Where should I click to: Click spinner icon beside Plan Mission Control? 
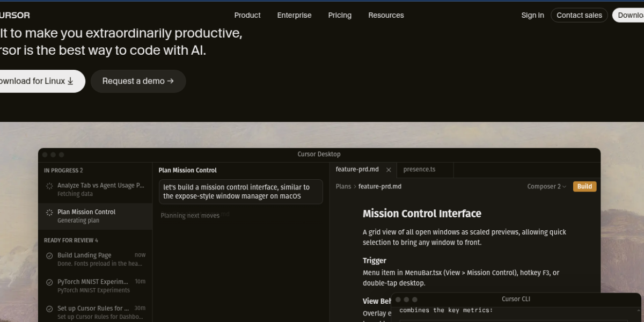49,213
